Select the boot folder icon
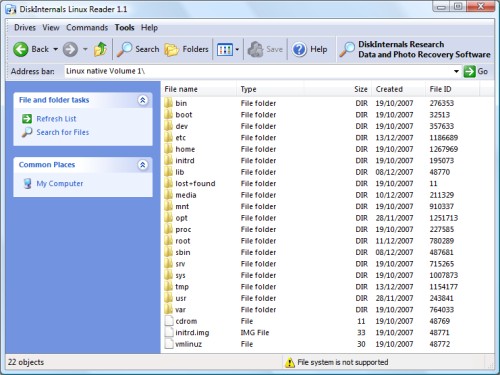 168,115
